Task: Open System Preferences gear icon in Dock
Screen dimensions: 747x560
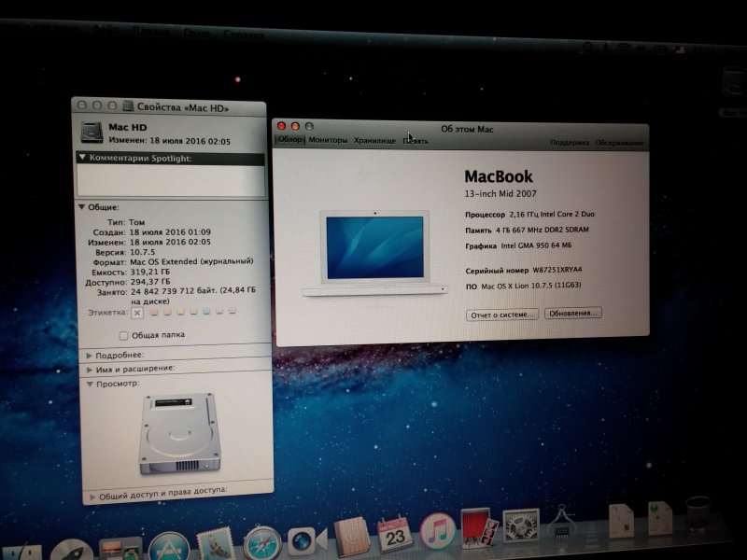Action: tap(520, 525)
